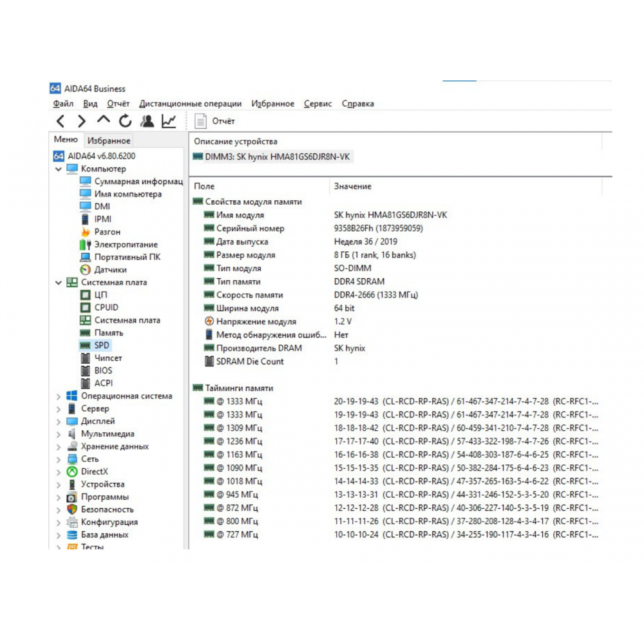Collapse the Компьютер tree node
Image resolution: width=644 pixels, height=644 pixels.
[59, 169]
